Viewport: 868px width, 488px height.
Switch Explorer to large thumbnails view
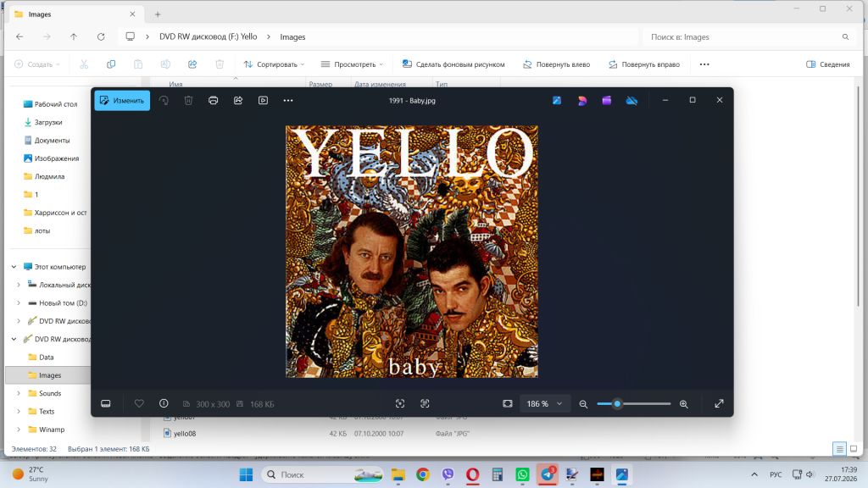pos(854,449)
